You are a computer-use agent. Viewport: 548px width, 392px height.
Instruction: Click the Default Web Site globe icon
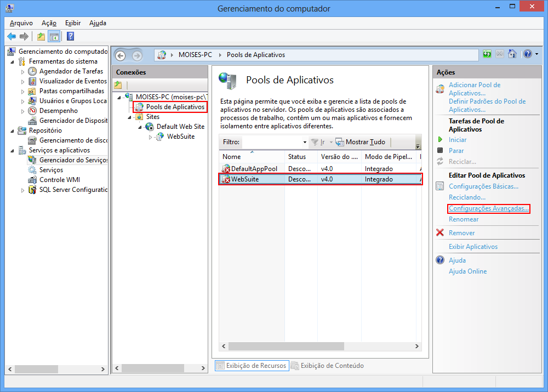point(150,127)
